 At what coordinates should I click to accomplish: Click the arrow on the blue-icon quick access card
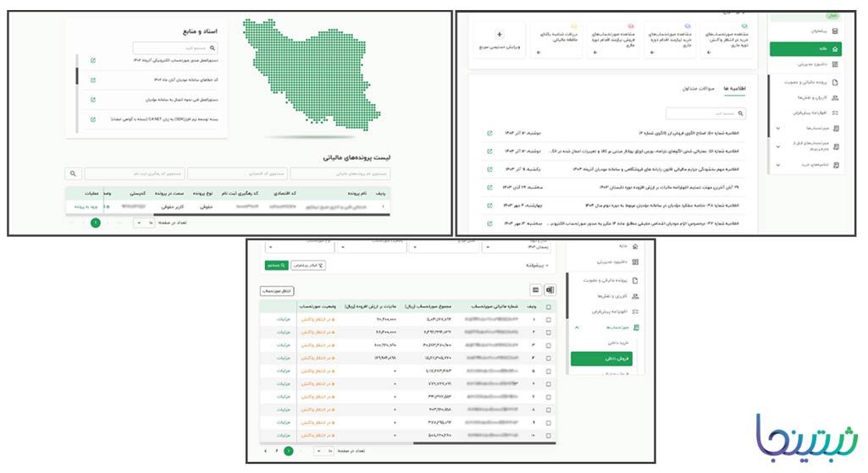click(652, 52)
